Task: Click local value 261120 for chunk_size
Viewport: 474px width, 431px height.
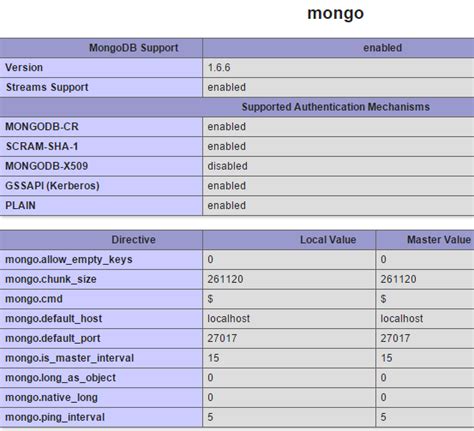Action: 225,279
